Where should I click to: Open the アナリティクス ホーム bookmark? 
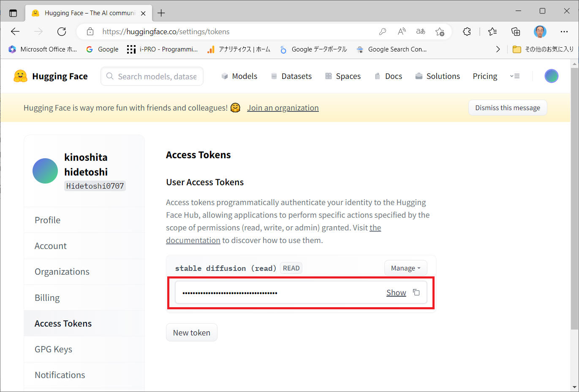click(x=239, y=49)
